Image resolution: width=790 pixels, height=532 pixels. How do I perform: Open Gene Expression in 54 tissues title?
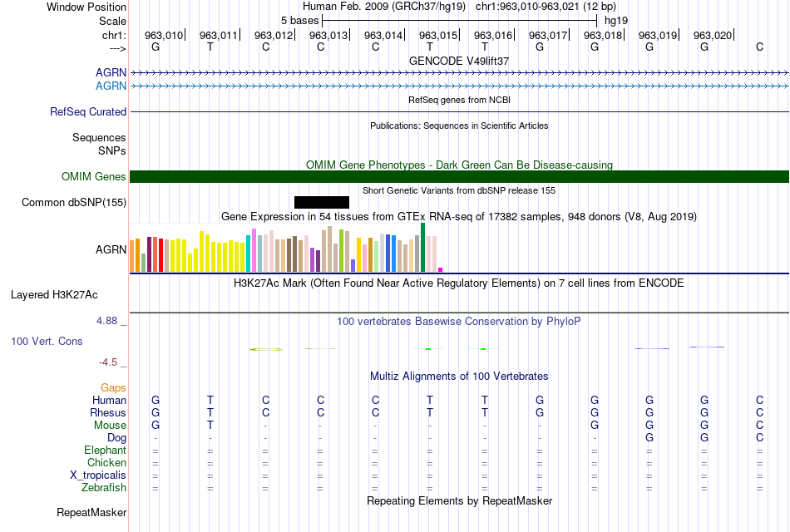(x=459, y=217)
